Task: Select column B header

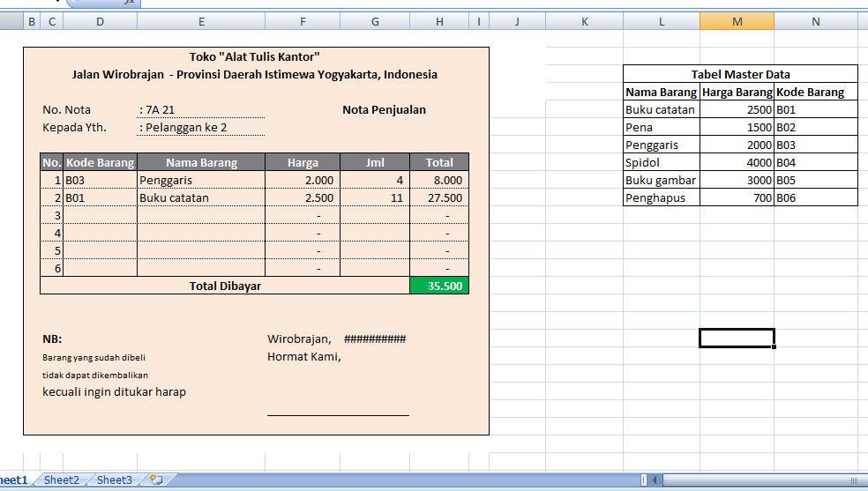Action: tap(32, 21)
